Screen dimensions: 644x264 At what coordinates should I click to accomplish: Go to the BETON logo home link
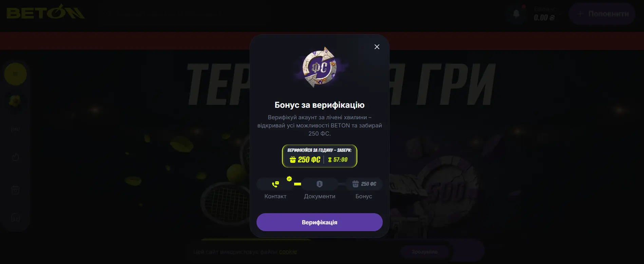point(45,12)
